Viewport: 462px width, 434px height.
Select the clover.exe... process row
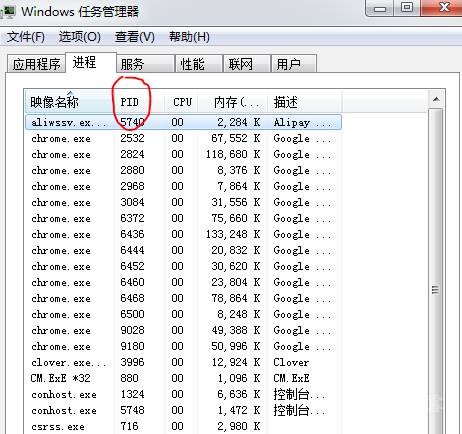pyautogui.click(x=183, y=362)
